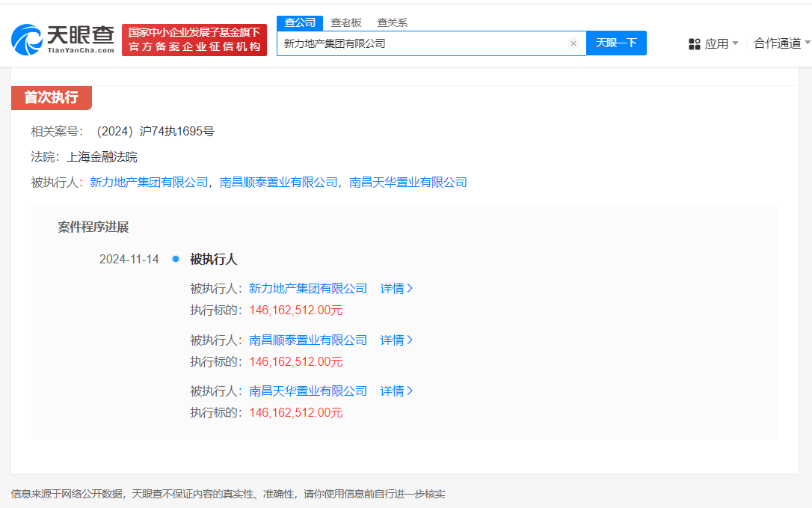Click the red 国家中小企业发展子基金旗下 banner
Screen dimensions: 812x508
pyautogui.click(x=194, y=40)
